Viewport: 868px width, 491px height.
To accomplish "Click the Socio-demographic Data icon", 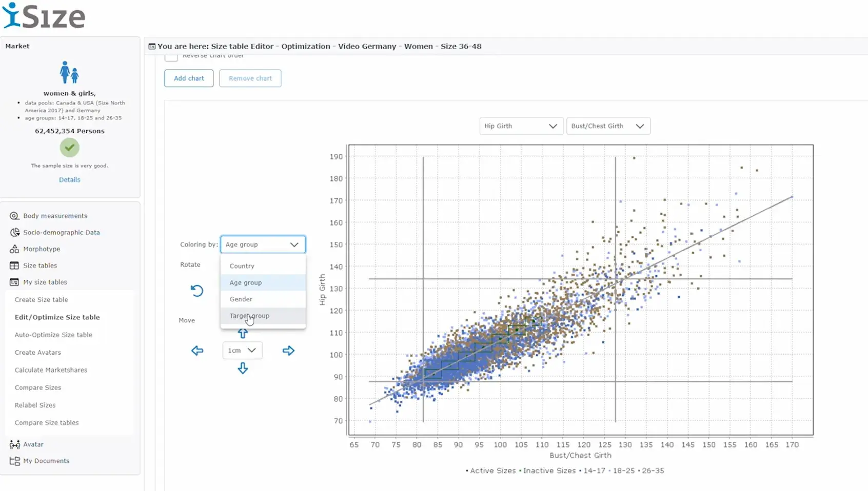I will [14, 232].
